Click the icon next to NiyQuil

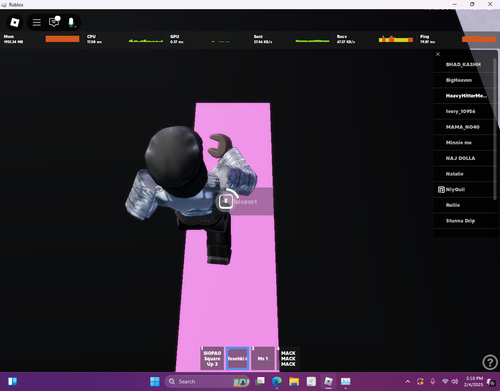point(441,190)
